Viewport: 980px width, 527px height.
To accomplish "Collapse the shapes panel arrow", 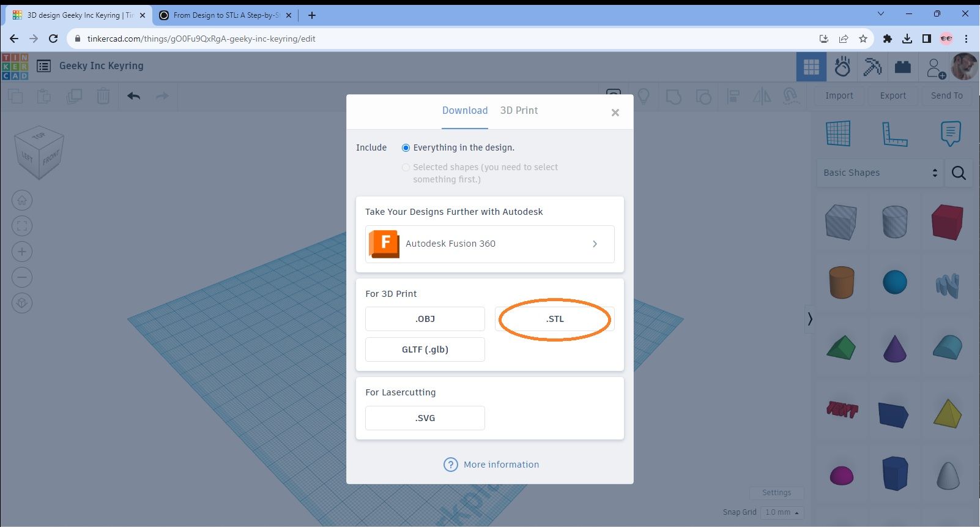I will tap(810, 319).
